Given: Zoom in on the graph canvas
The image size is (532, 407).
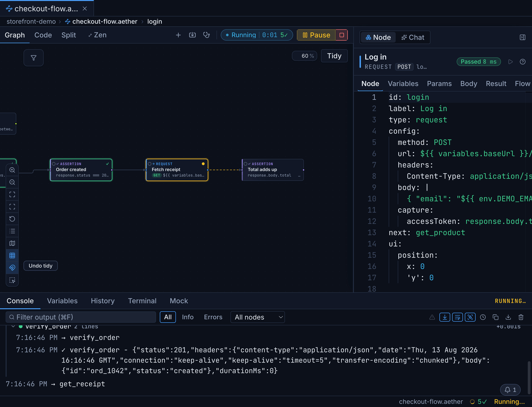Looking at the screenshot, I should [12, 170].
